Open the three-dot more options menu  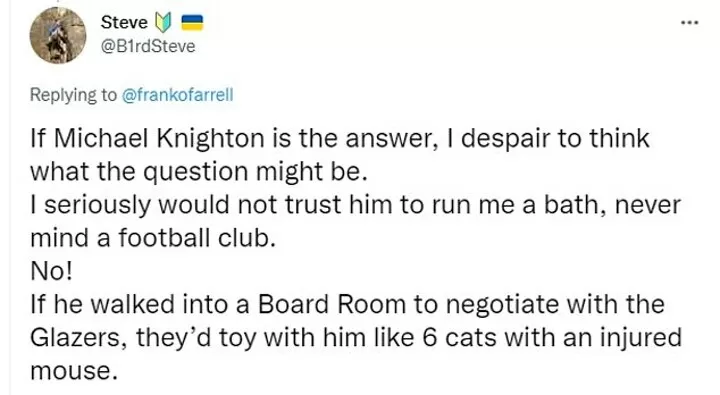(x=689, y=23)
